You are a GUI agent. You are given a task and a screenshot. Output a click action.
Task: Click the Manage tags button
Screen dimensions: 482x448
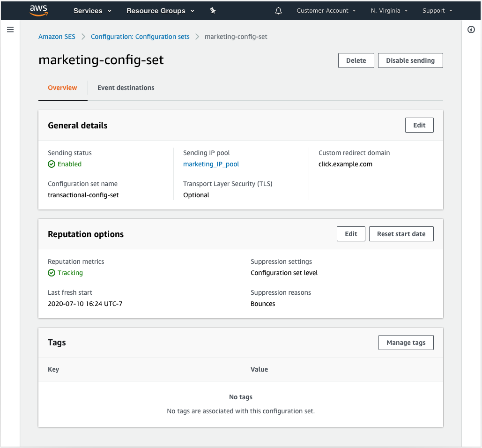[406, 343]
